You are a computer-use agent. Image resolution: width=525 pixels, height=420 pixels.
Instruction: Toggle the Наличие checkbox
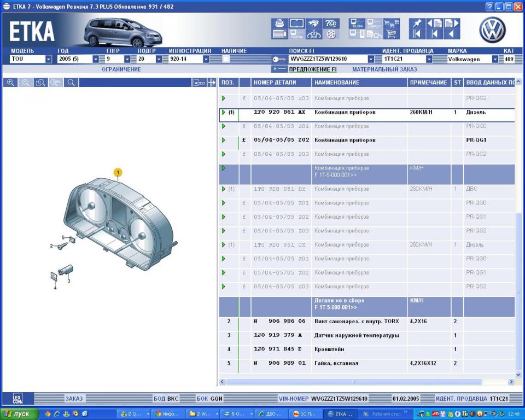pyautogui.click(x=226, y=59)
